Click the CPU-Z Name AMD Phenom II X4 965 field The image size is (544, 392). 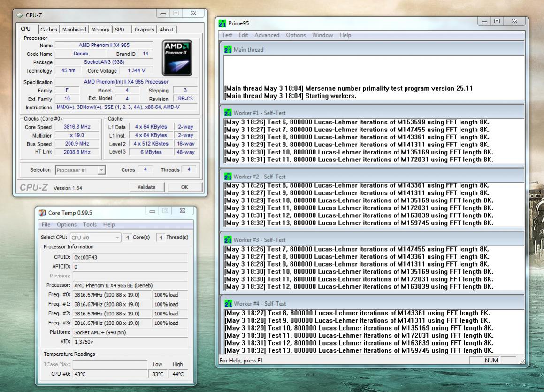pyautogui.click(x=104, y=45)
